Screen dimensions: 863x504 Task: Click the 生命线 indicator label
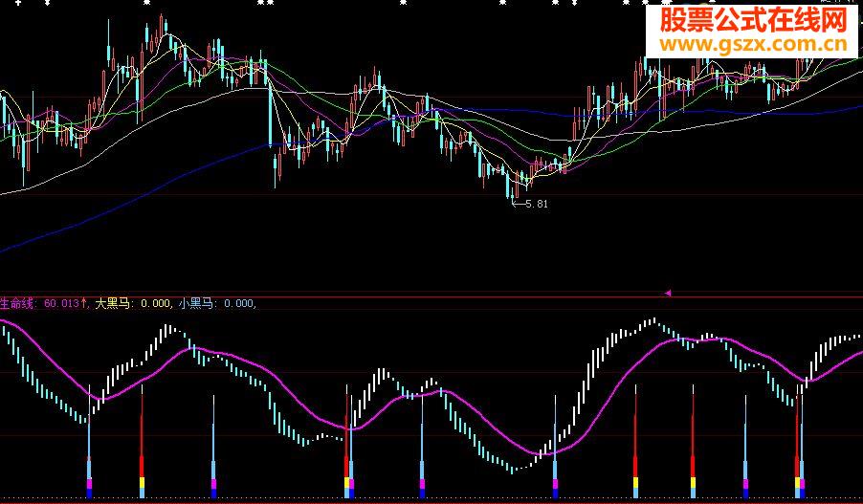(17, 303)
